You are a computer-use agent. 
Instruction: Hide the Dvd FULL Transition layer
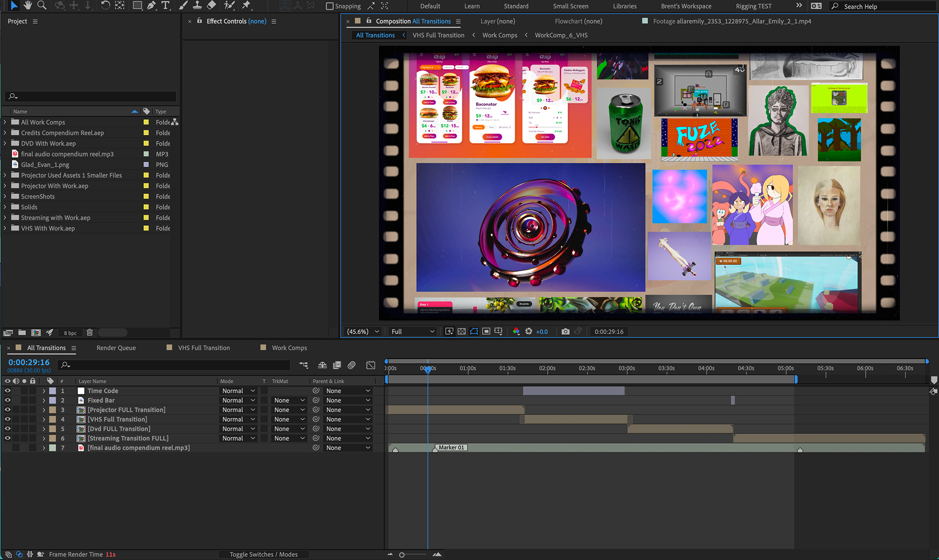(x=7, y=429)
